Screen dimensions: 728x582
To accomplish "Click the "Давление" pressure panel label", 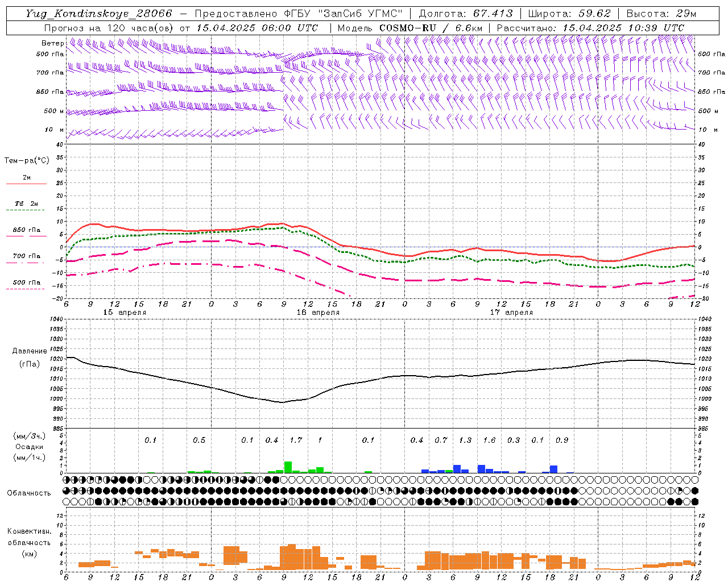I will tap(30, 351).
